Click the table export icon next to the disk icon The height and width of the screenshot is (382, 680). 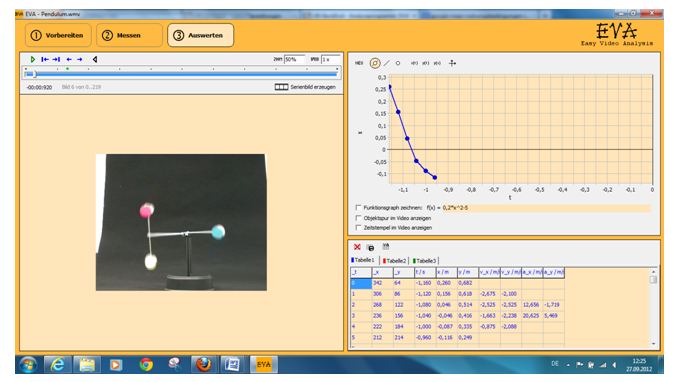tap(386, 246)
